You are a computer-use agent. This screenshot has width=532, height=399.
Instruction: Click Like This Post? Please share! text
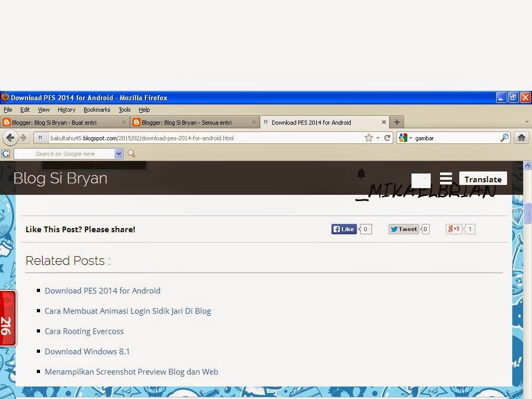pyautogui.click(x=81, y=229)
